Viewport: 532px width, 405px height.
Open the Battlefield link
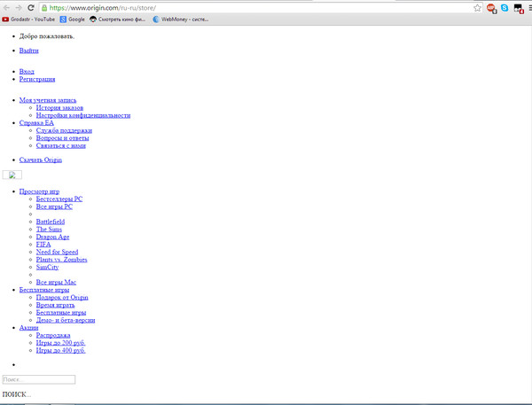[51, 222]
